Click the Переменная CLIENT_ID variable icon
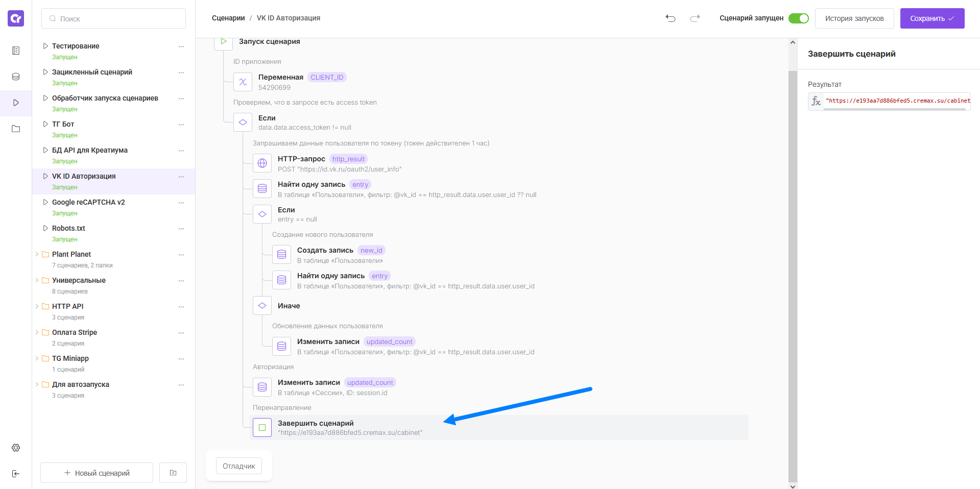This screenshot has height=489, width=980. (243, 82)
